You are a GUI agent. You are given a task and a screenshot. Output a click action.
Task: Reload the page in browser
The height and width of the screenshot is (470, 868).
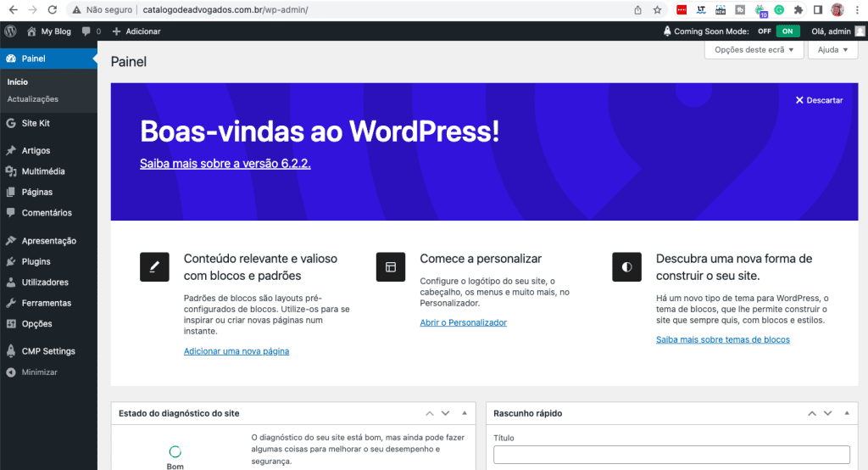pos(52,9)
